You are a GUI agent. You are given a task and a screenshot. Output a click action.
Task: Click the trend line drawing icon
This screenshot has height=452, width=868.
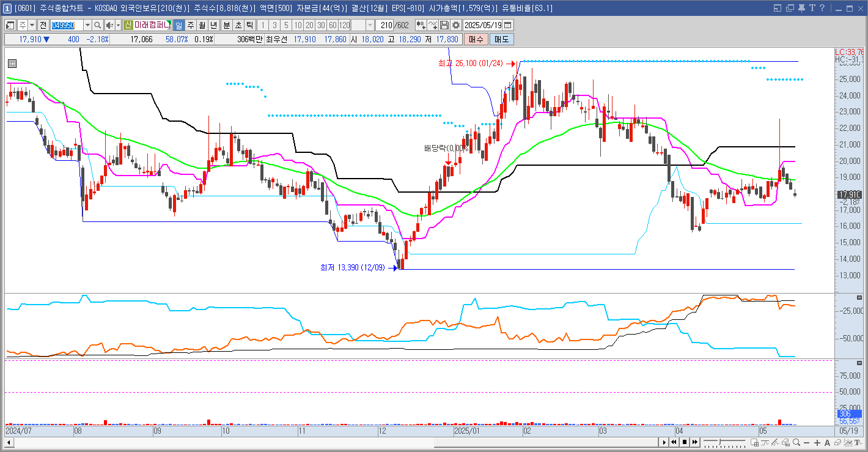point(765,442)
